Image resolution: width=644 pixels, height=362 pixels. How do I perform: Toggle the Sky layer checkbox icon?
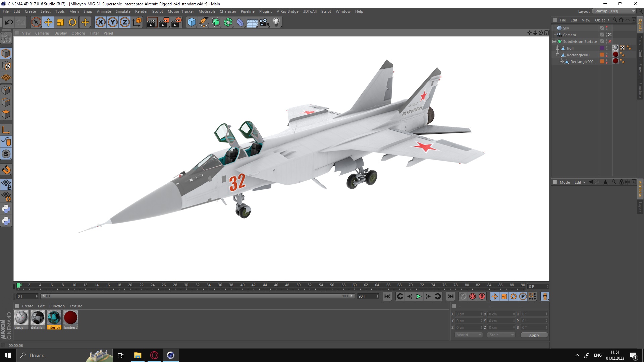coord(602,28)
